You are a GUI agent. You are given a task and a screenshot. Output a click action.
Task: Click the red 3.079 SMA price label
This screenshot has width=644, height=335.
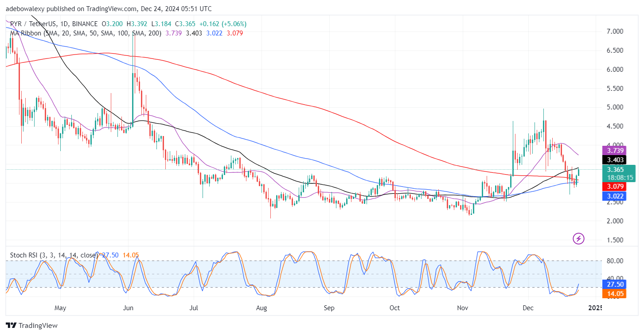coord(613,187)
